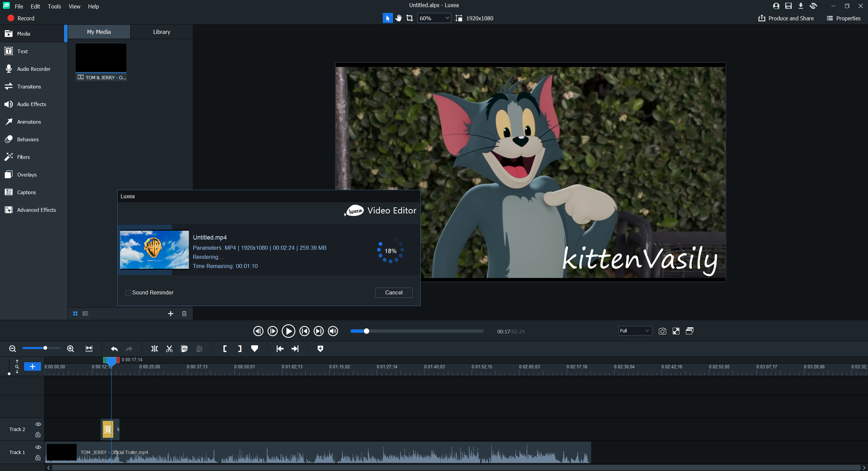Expand the Full preview quality dropdown
The height and width of the screenshot is (471, 868).
pos(635,331)
